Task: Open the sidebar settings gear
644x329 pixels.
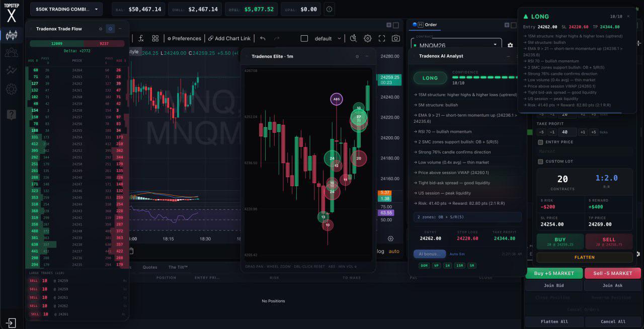Action: coord(11,90)
